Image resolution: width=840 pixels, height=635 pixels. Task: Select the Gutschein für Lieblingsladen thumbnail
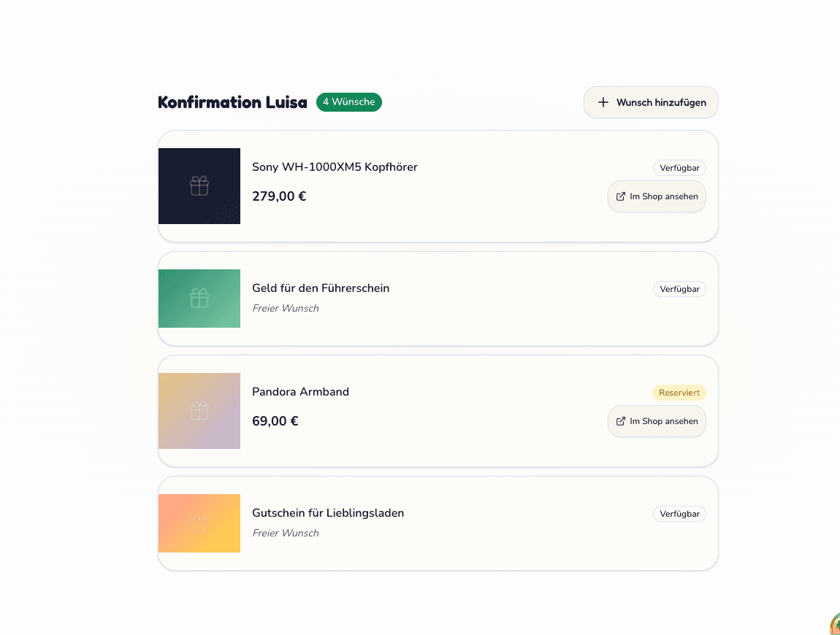click(199, 523)
